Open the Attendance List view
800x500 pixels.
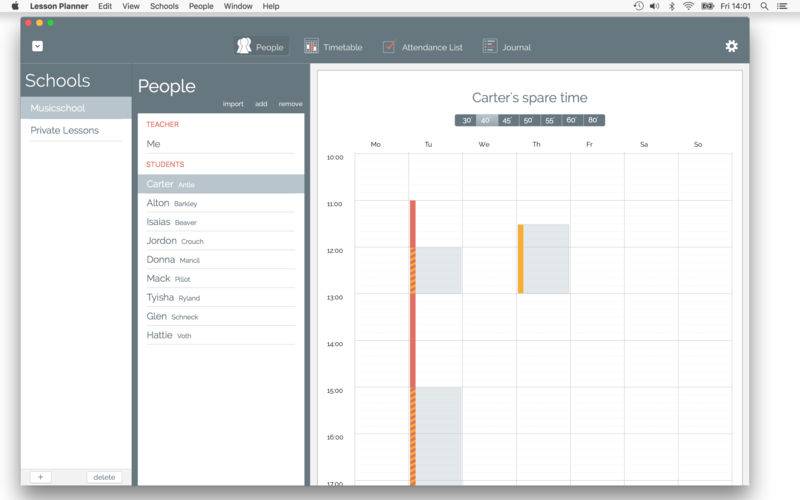389,46
